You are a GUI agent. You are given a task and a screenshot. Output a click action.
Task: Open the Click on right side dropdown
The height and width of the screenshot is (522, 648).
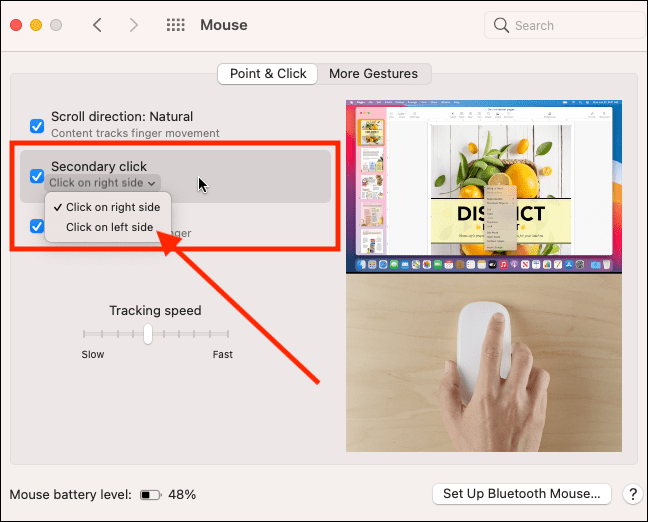(102, 183)
